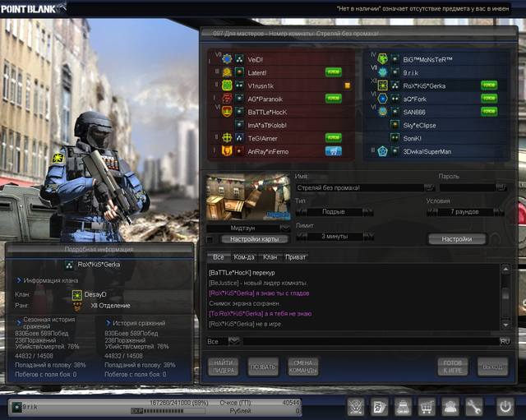Click TeG!Aimer's crosshair rank badge icon

[x=227, y=138]
